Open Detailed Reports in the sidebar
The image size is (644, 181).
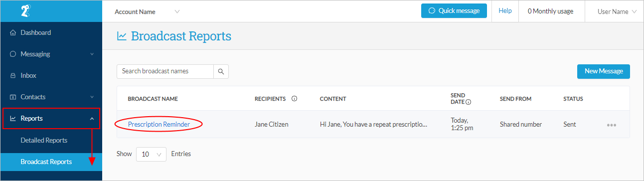(x=44, y=141)
